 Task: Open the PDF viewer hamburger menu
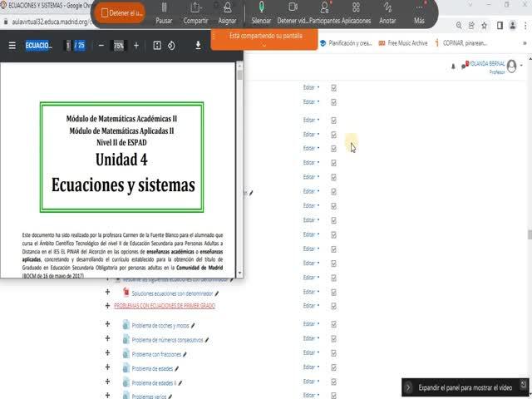click(12, 46)
